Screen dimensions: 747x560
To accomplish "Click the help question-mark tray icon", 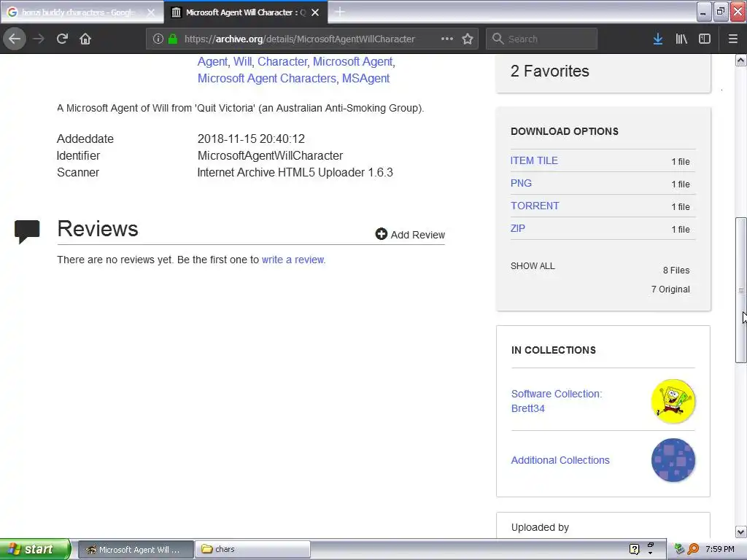I will 634,549.
